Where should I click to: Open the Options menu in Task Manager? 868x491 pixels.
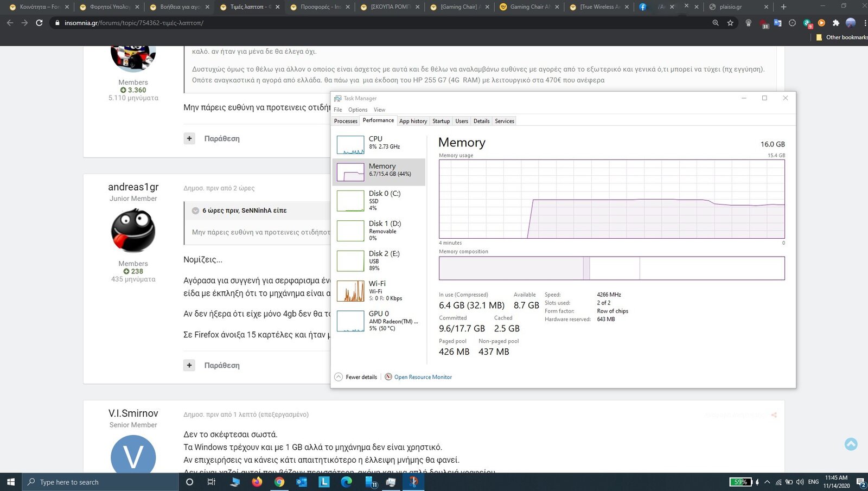click(358, 110)
